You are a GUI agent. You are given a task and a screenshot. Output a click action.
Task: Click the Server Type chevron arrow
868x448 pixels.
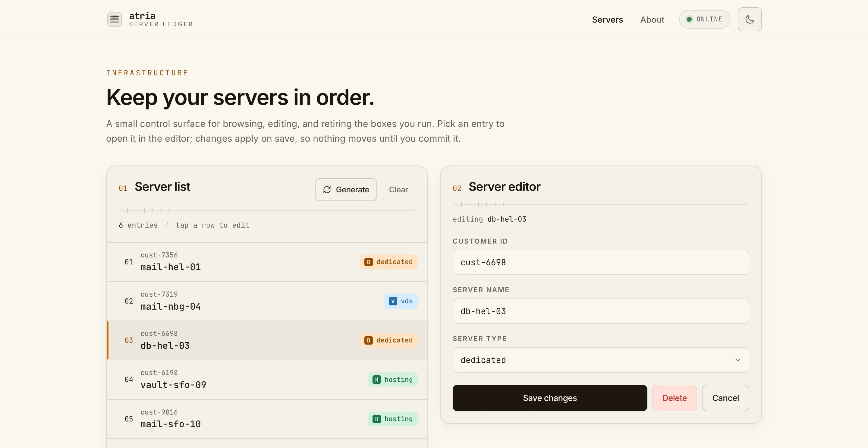(x=737, y=360)
